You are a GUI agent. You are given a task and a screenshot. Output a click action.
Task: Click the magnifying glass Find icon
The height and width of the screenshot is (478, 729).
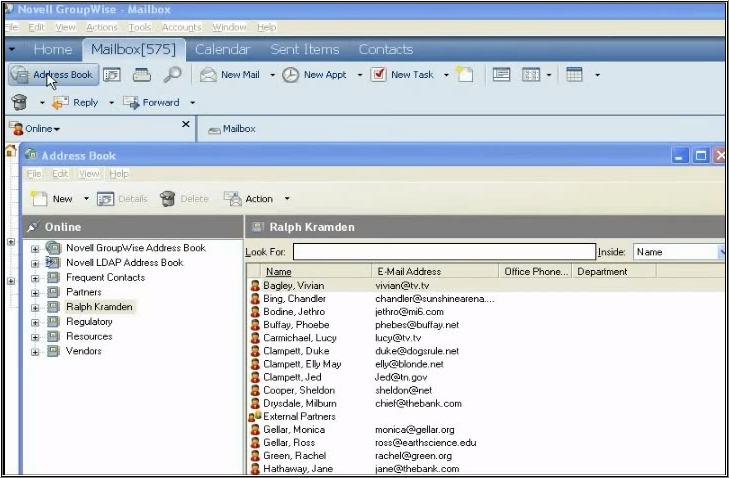coord(172,74)
